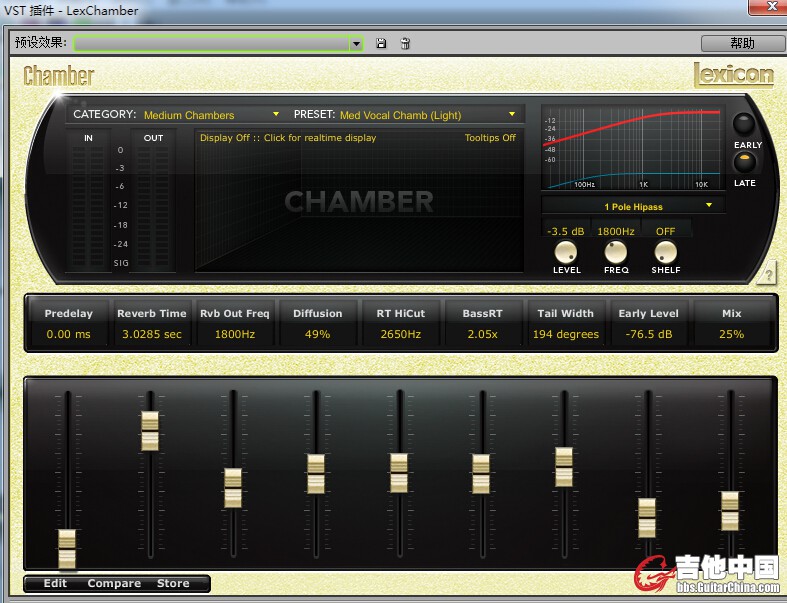Click the 0.00 ms predelay value

click(x=69, y=334)
